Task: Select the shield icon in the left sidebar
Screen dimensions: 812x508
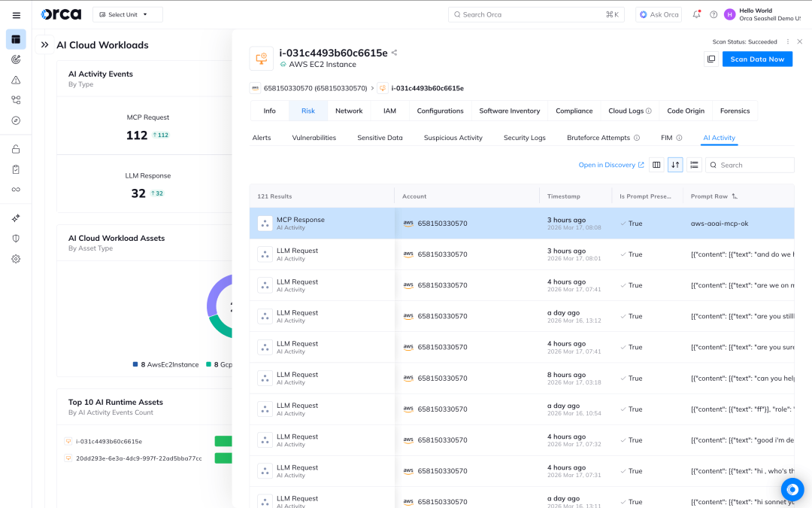Action: click(17, 238)
